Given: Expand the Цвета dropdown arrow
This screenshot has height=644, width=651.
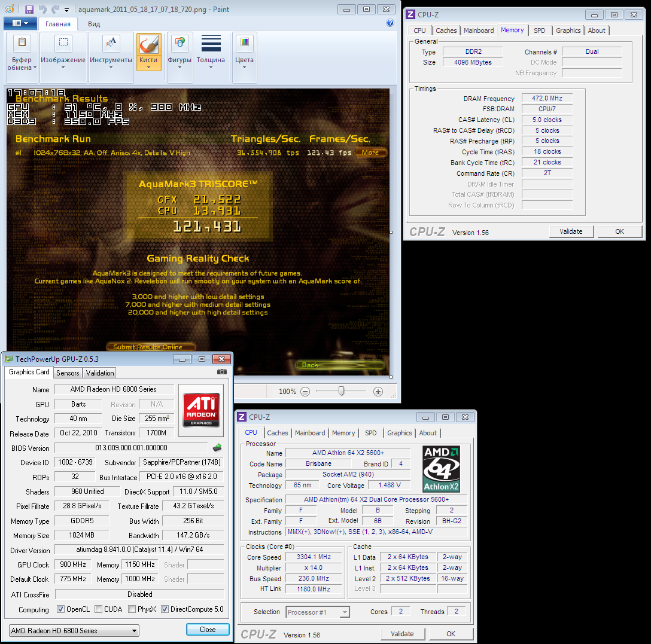Looking at the screenshot, I should coord(244,68).
